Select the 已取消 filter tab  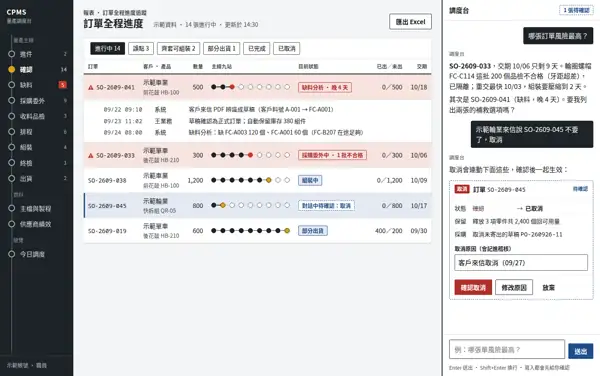[287, 49]
